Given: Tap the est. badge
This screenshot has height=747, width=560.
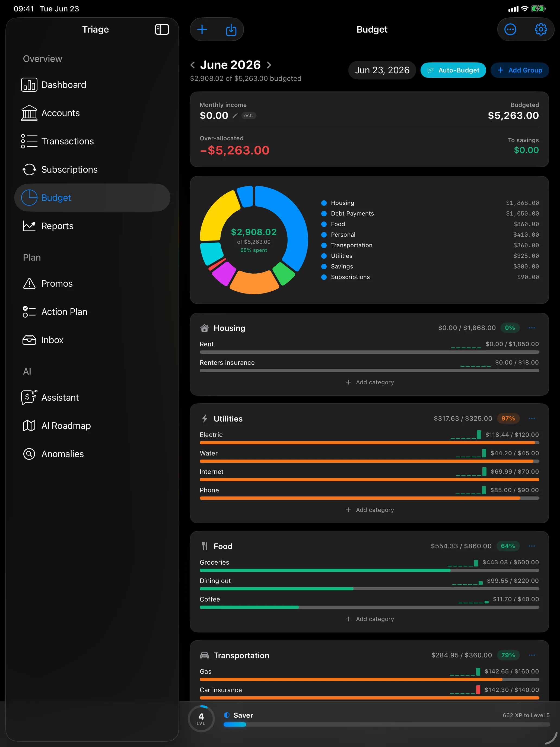Looking at the screenshot, I should [249, 116].
